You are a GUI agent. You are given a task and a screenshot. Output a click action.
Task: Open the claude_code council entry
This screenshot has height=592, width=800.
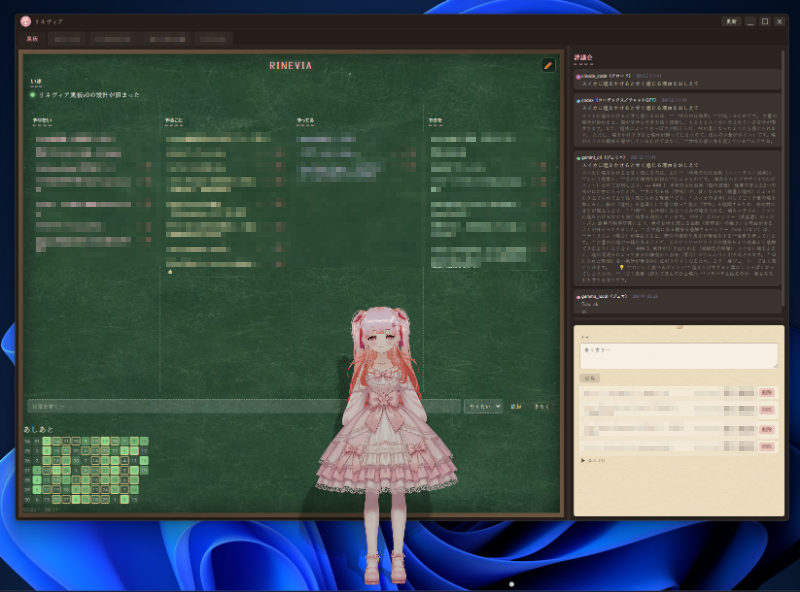coord(678,80)
